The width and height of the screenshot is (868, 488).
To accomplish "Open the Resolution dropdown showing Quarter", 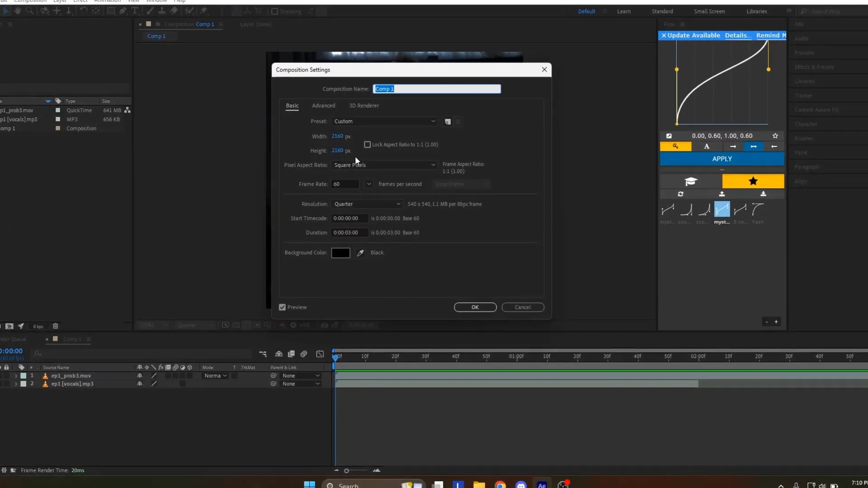I will tap(367, 204).
